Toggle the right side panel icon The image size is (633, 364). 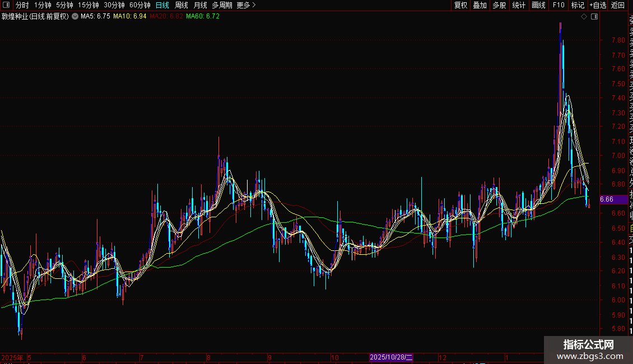point(594,17)
